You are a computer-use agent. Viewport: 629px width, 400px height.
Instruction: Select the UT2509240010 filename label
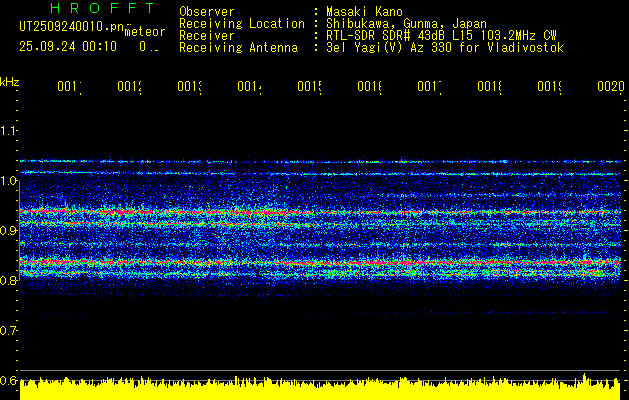pos(69,27)
